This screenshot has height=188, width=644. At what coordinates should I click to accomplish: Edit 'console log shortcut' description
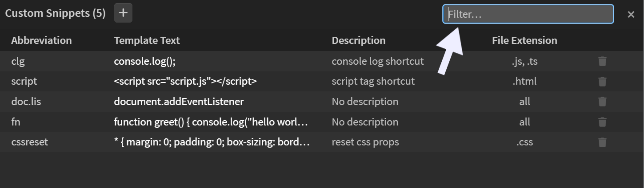[x=377, y=61]
